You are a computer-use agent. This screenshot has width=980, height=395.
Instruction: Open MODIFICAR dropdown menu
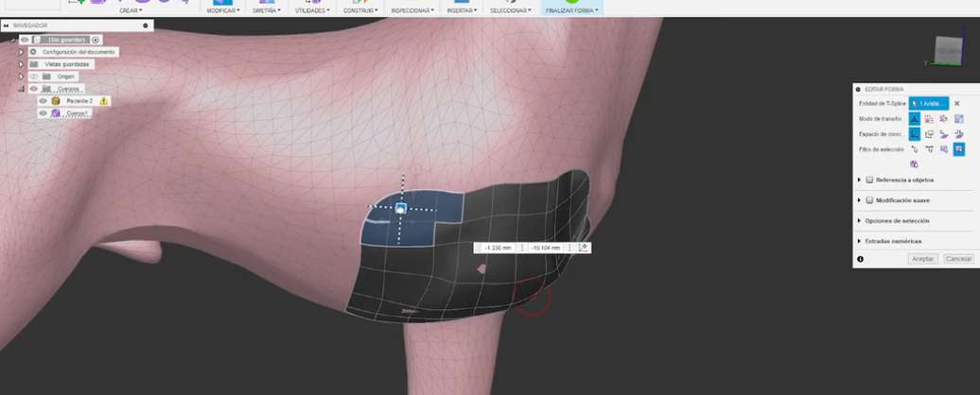click(x=223, y=10)
